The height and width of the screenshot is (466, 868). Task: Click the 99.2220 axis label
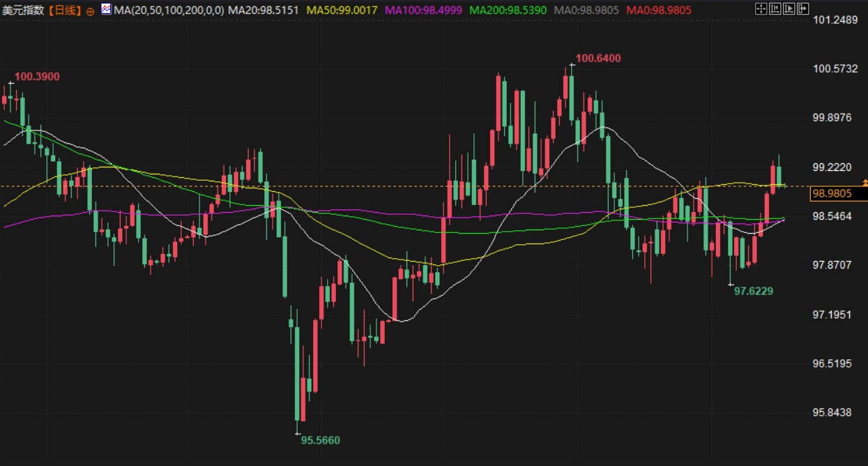832,167
